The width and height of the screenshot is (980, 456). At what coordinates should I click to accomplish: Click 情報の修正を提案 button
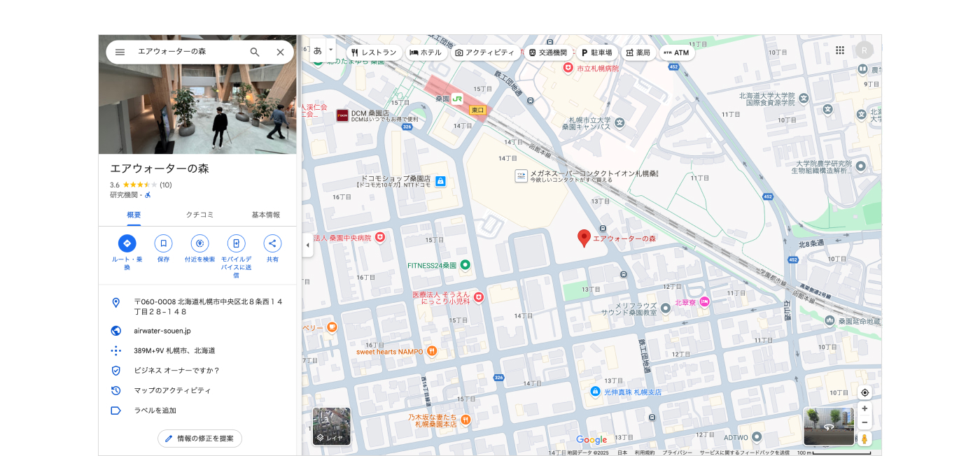(199, 439)
